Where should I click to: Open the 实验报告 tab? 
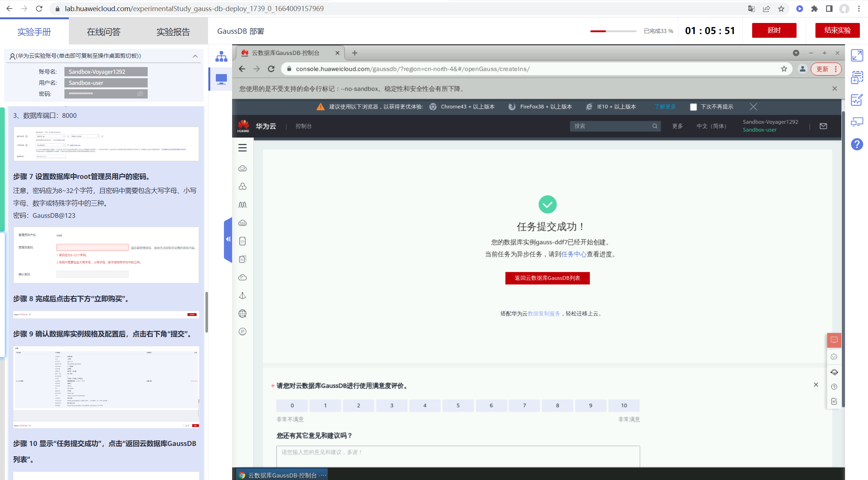173,32
